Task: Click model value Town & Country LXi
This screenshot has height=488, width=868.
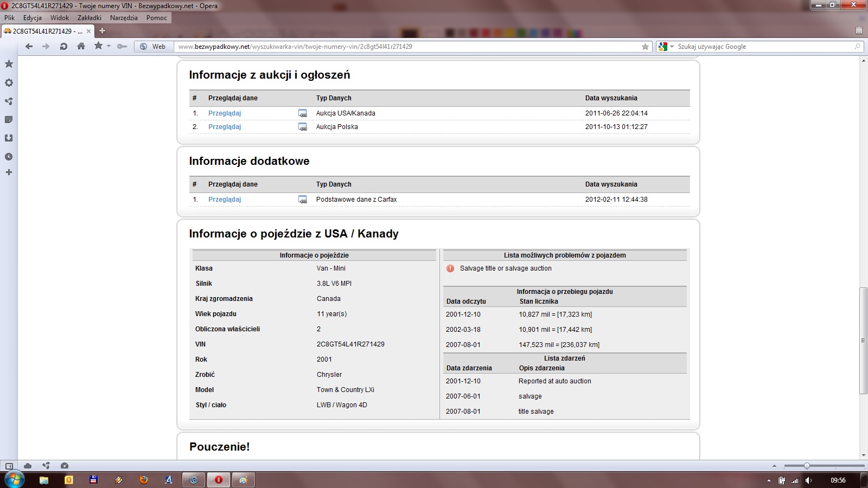Action: (346, 390)
